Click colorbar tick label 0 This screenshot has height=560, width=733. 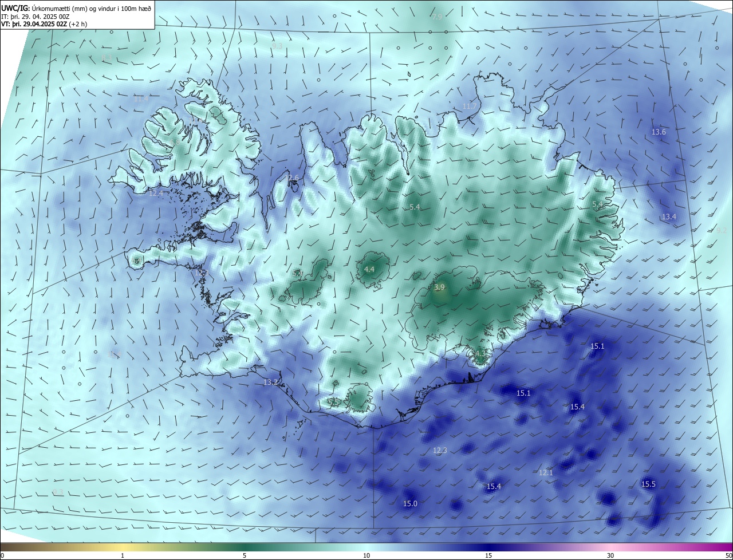pyautogui.click(x=2, y=555)
